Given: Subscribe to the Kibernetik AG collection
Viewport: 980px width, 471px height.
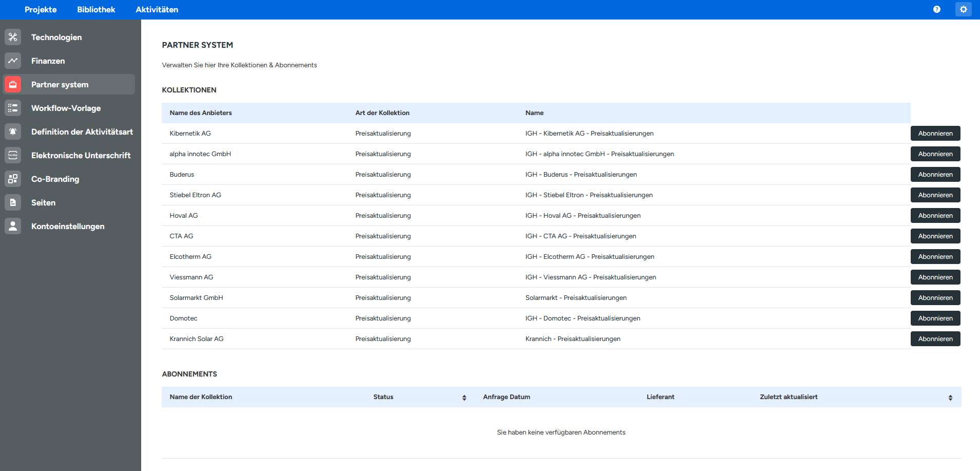Looking at the screenshot, I should [x=935, y=134].
